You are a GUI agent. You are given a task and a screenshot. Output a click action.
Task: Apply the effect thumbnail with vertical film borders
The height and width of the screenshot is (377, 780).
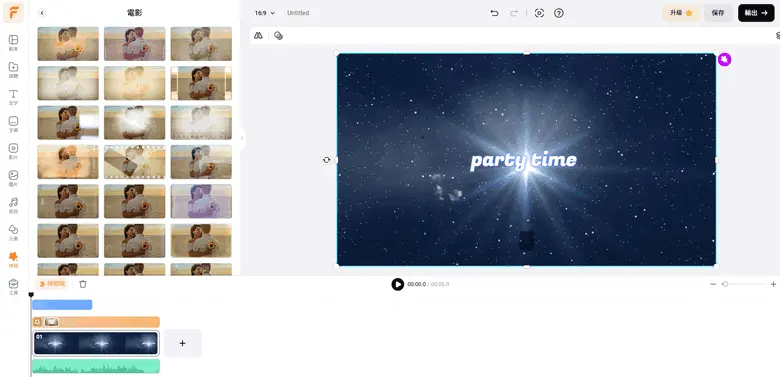(x=201, y=83)
